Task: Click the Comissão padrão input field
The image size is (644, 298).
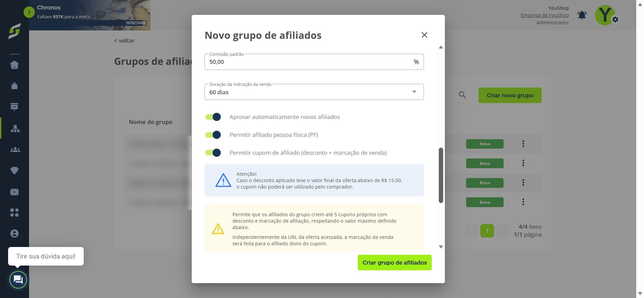Action: click(314, 62)
